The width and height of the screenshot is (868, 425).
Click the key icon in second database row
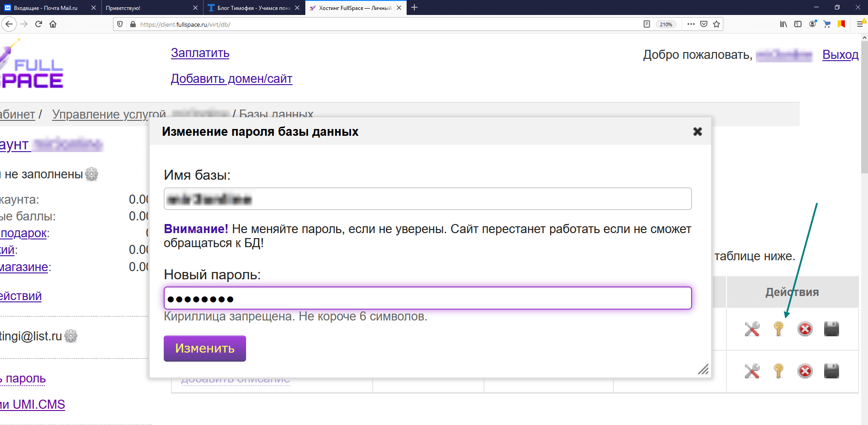(778, 371)
